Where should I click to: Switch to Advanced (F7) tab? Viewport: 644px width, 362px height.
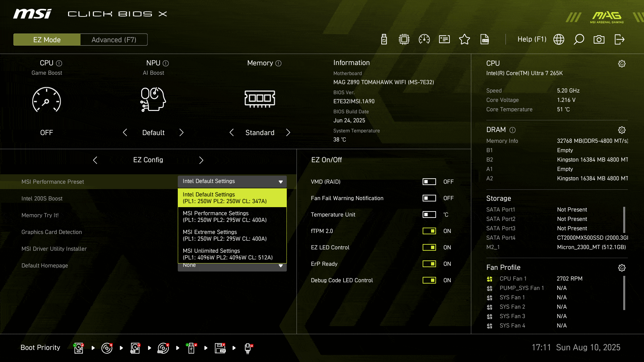tap(114, 40)
